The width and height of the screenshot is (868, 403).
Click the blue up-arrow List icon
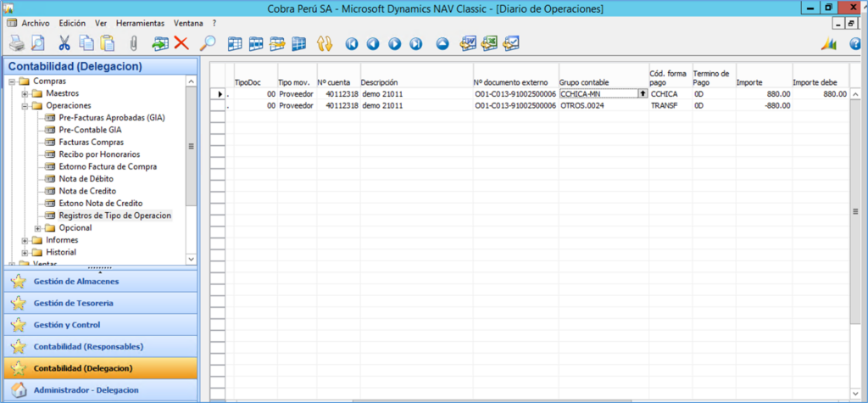(x=442, y=44)
